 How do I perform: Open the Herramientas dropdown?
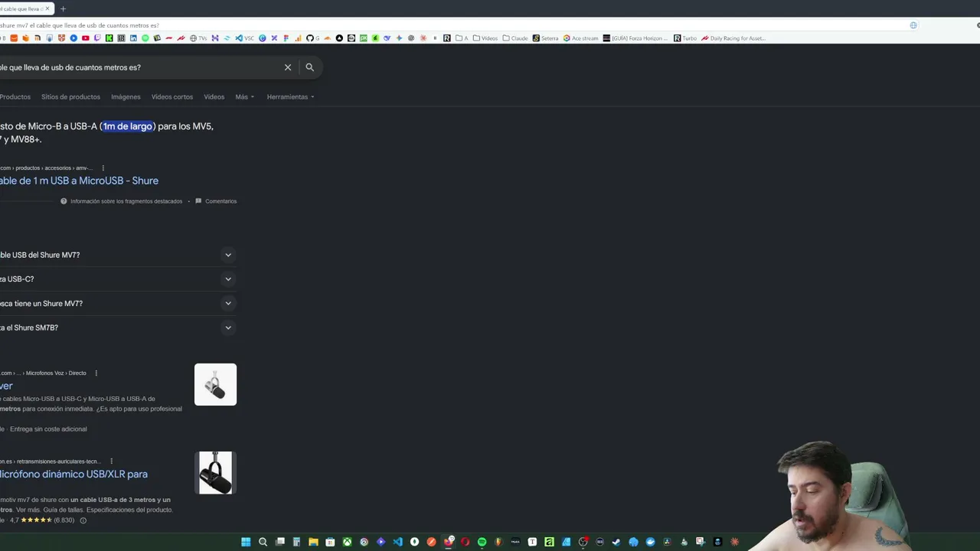tap(291, 97)
